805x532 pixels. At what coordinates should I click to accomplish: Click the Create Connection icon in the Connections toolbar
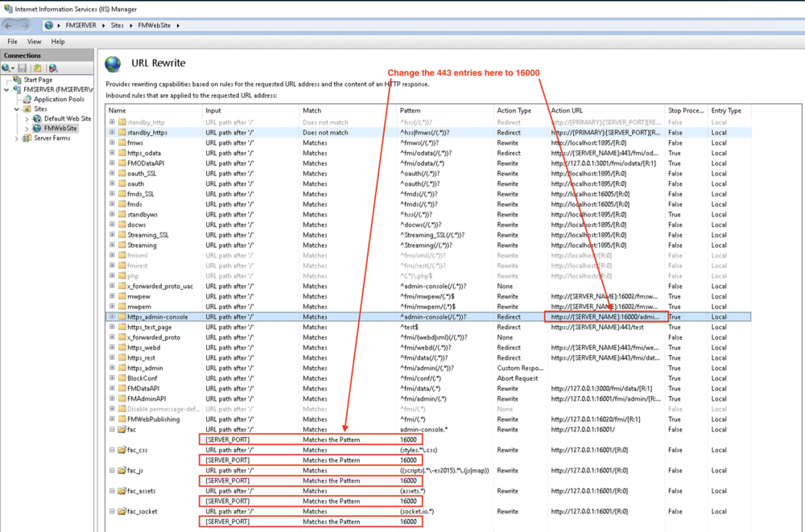6,68
